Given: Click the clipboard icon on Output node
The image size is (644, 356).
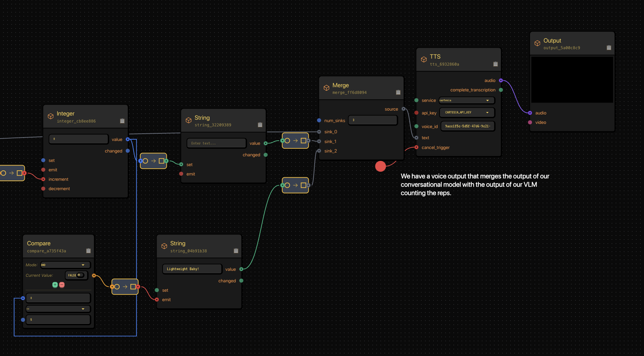Looking at the screenshot, I should tap(609, 47).
